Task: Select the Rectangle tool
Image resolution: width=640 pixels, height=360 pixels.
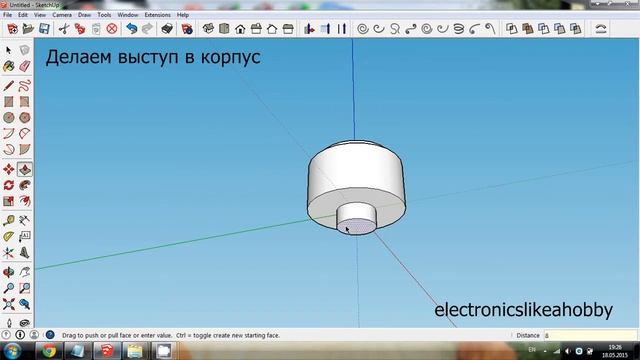Action: [9, 102]
